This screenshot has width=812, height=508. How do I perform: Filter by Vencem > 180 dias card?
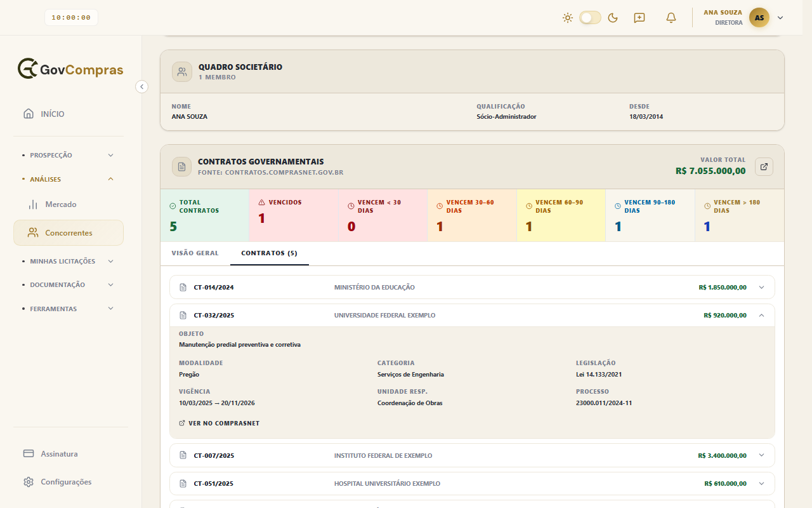tap(739, 215)
